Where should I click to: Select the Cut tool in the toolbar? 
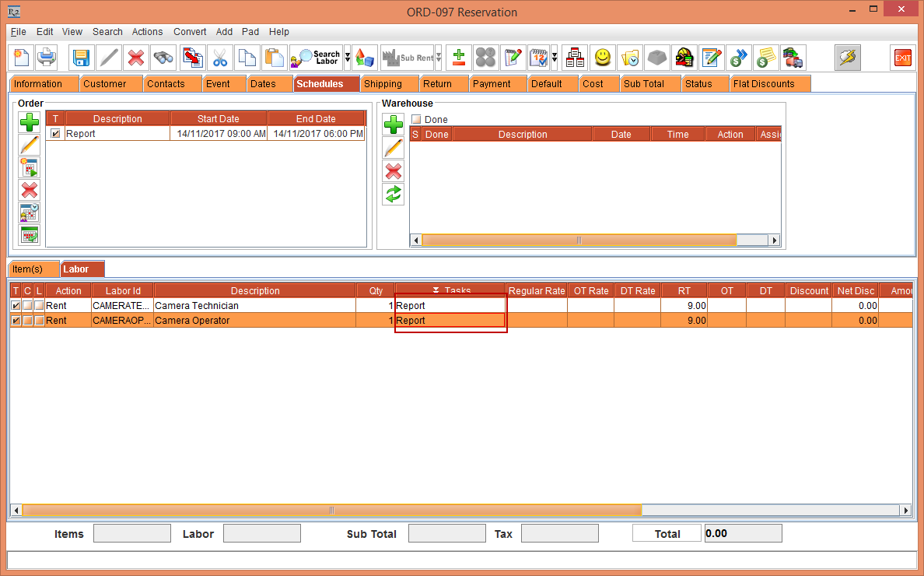pyautogui.click(x=220, y=58)
